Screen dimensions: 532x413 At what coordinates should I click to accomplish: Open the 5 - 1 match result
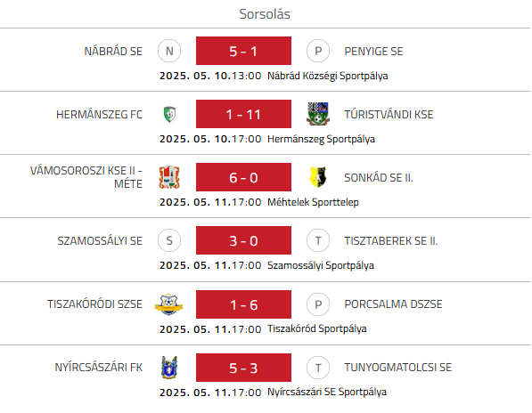(x=243, y=51)
